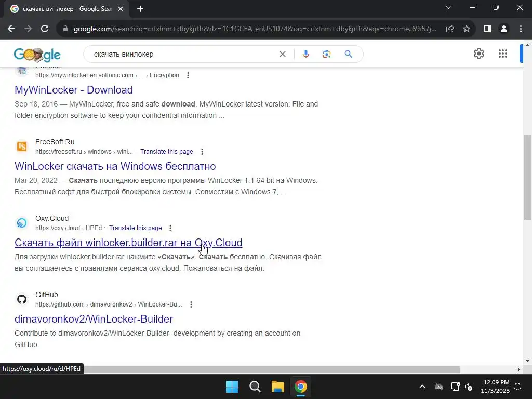Open the Chrome profile menu

click(x=504, y=29)
